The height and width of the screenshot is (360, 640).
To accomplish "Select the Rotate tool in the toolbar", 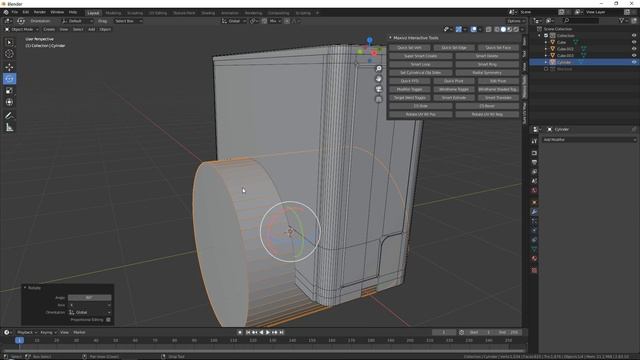I will tap(9, 79).
